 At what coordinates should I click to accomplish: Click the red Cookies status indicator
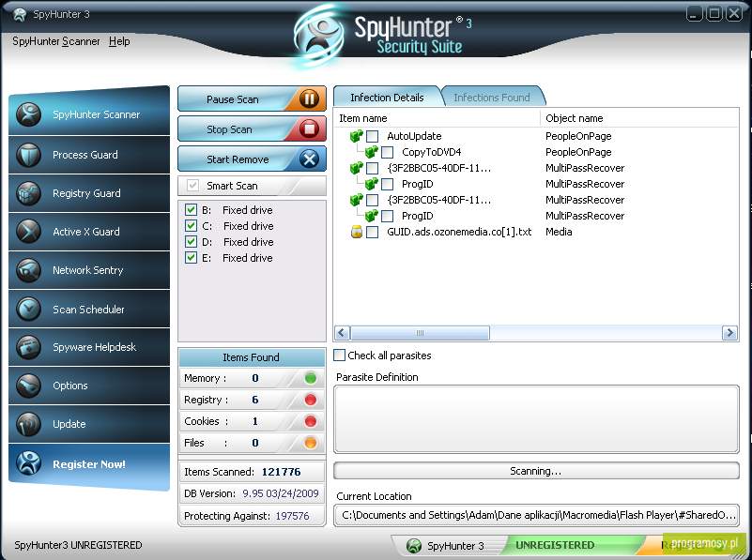311,421
